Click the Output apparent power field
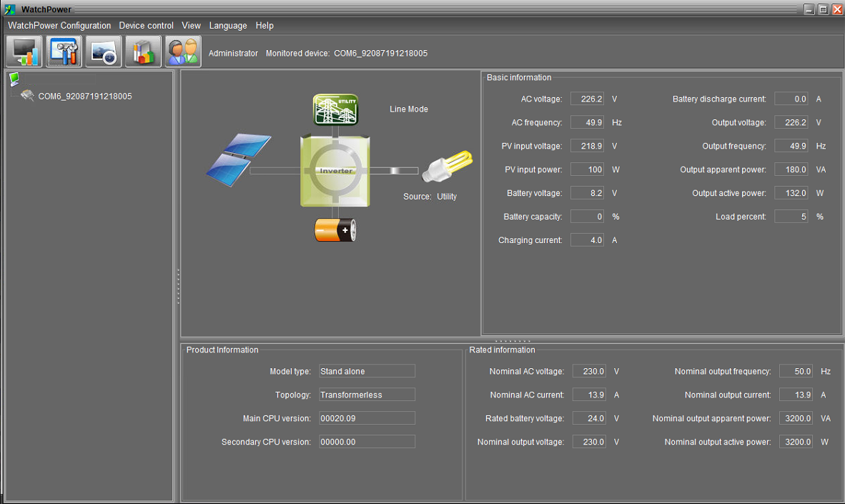The image size is (845, 504). pos(791,169)
